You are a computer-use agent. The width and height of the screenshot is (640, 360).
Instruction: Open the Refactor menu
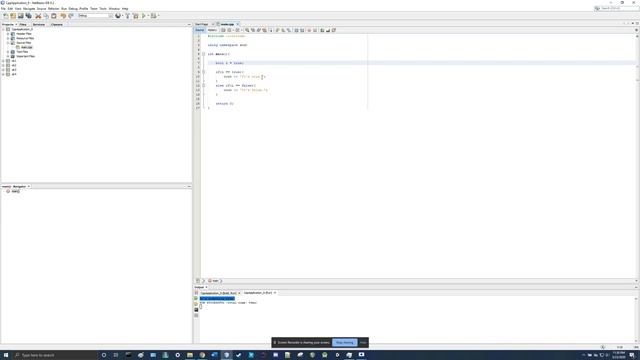(53, 9)
